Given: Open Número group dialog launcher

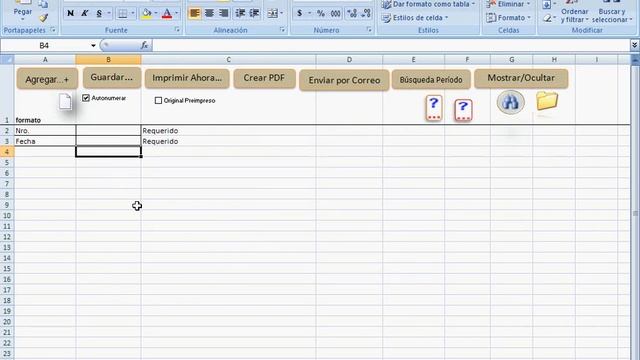Looking at the screenshot, I should pos(369,30).
